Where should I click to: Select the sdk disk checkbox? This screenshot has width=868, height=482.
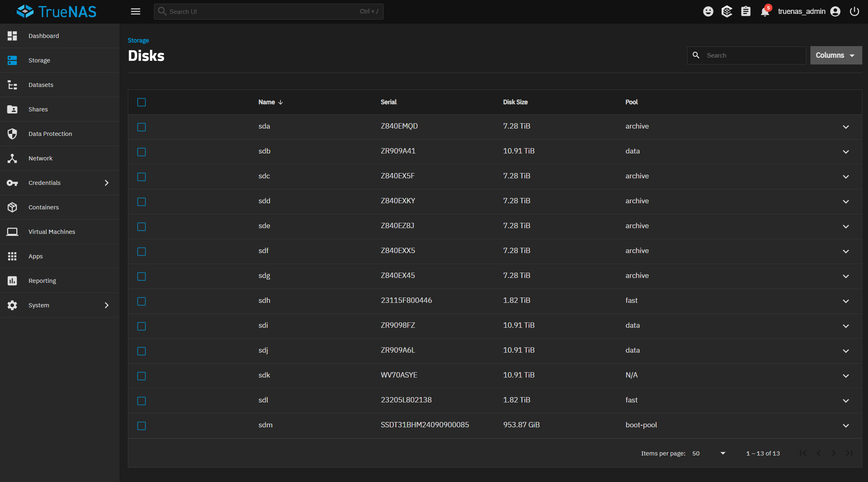(x=141, y=376)
